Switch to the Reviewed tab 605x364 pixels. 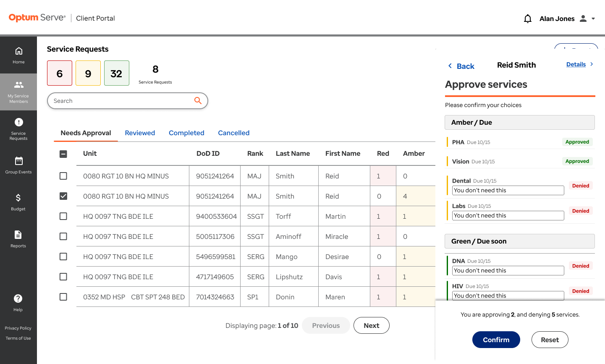(x=140, y=133)
